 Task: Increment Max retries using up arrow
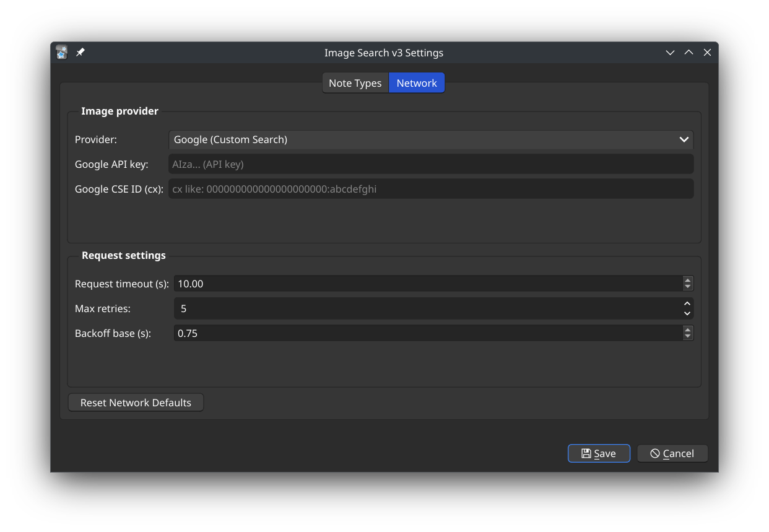pos(687,303)
